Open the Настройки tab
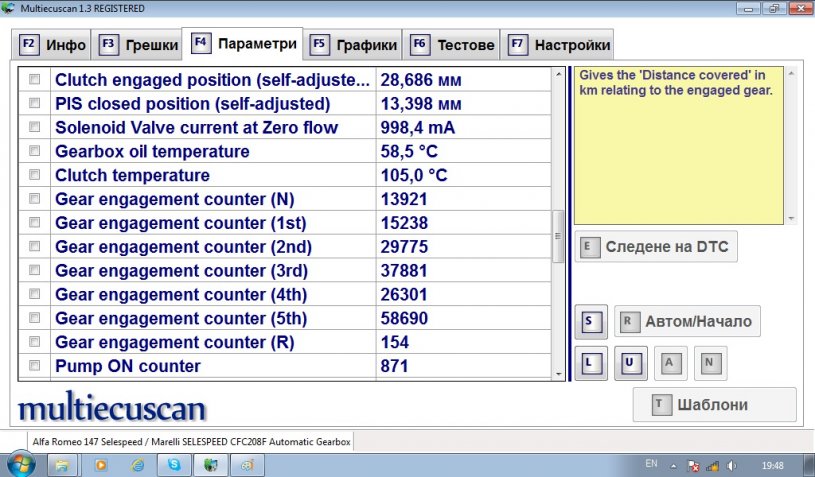This screenshot has height=477, width=815. [x=560, y=45]
